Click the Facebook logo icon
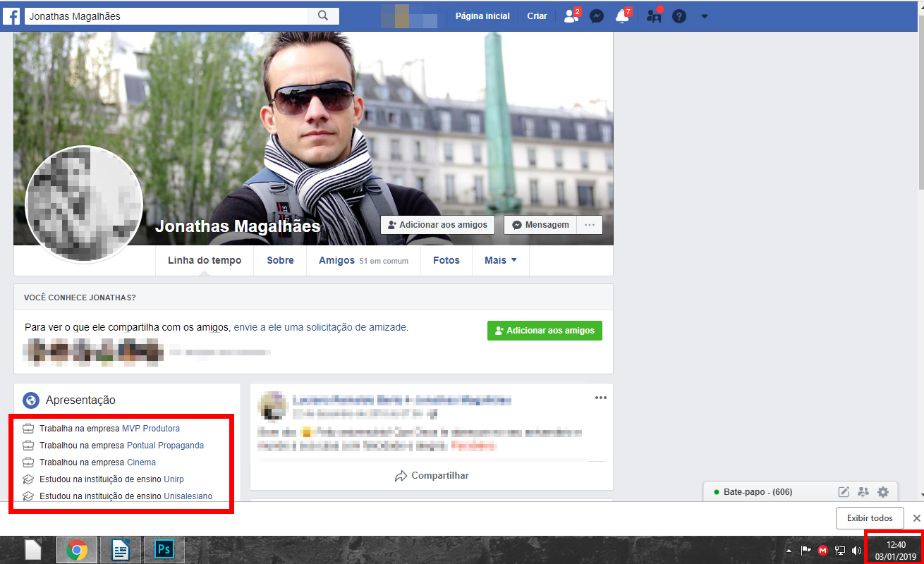The height and width of the screenshot is (564, 924). [11, 16]
